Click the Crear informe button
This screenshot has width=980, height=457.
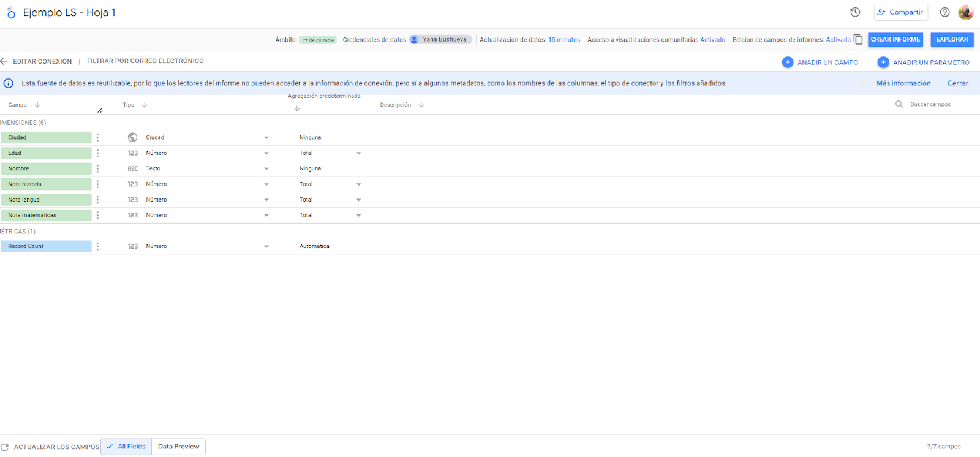point(895,40)
